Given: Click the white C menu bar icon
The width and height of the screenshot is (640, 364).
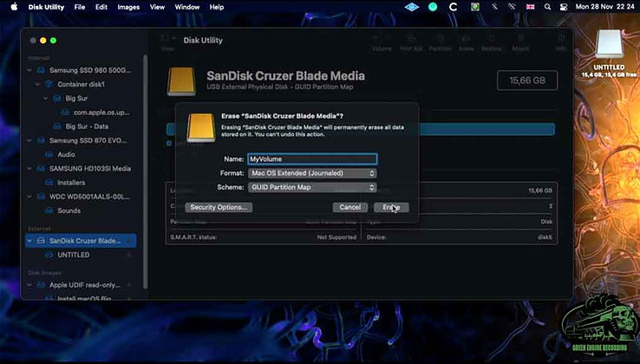Looking at the screenshot, I should (453, 7).
